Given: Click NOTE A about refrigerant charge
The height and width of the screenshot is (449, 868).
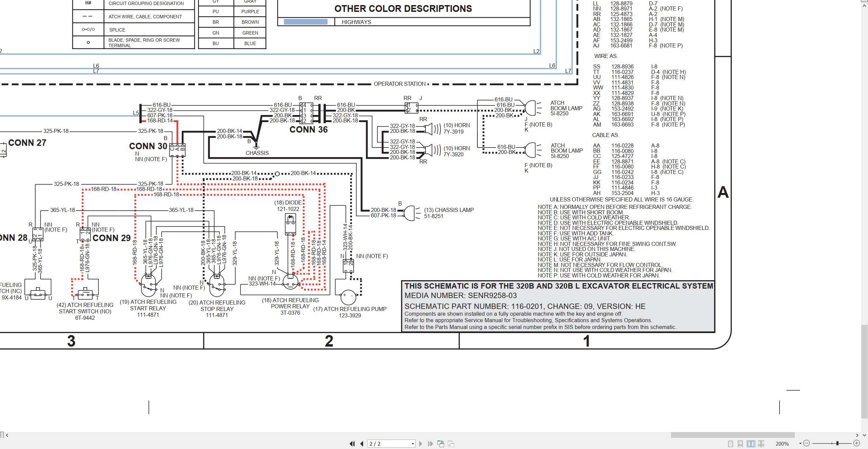Looking at the screenshot, I should click(x=615, y=207).
